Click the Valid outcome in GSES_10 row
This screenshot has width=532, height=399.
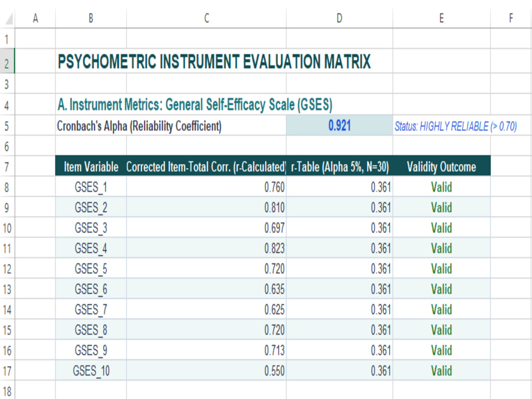click(442, 370)
